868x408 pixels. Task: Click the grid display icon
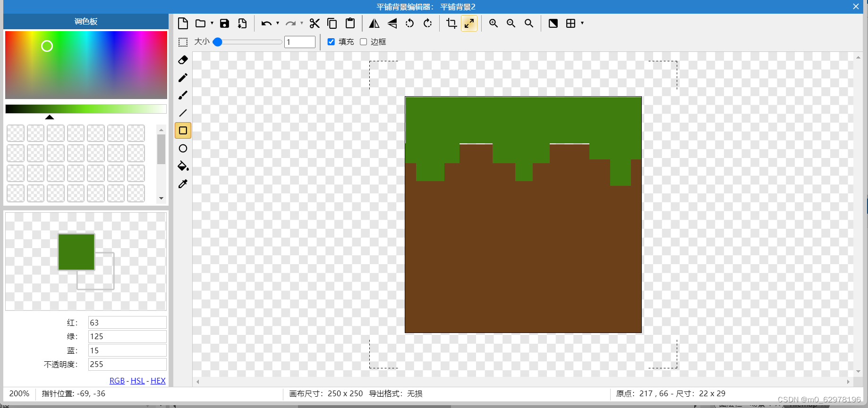coord(570,23)
